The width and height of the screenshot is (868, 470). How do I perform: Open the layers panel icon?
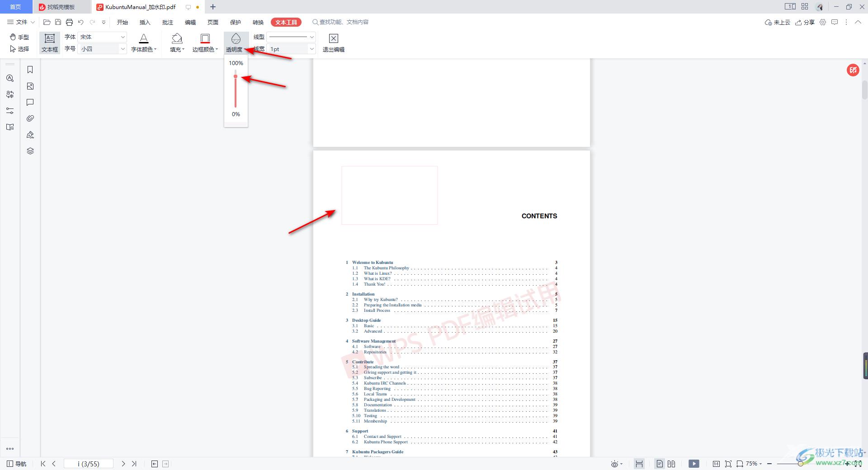tap(30, 151)
